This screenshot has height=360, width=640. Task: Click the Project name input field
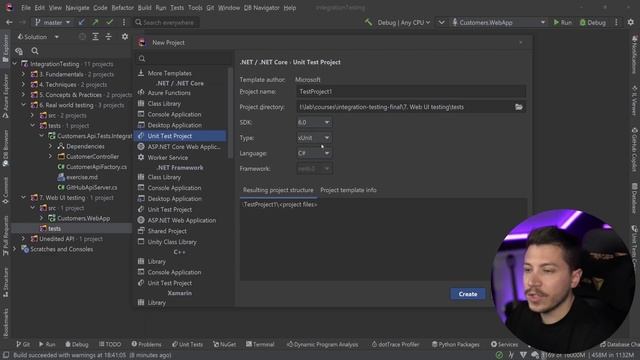tap(411, 92)
